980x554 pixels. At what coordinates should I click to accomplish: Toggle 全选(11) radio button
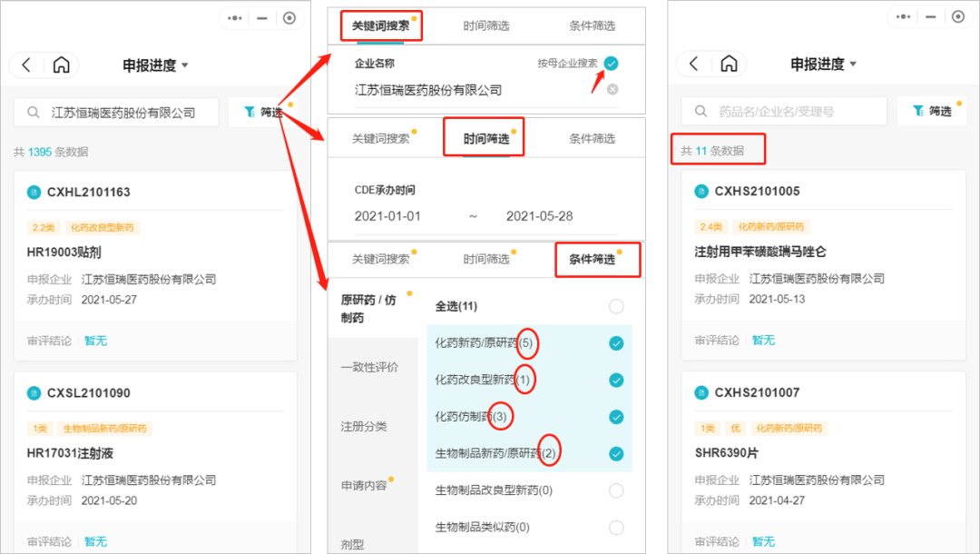click(616, 306)
